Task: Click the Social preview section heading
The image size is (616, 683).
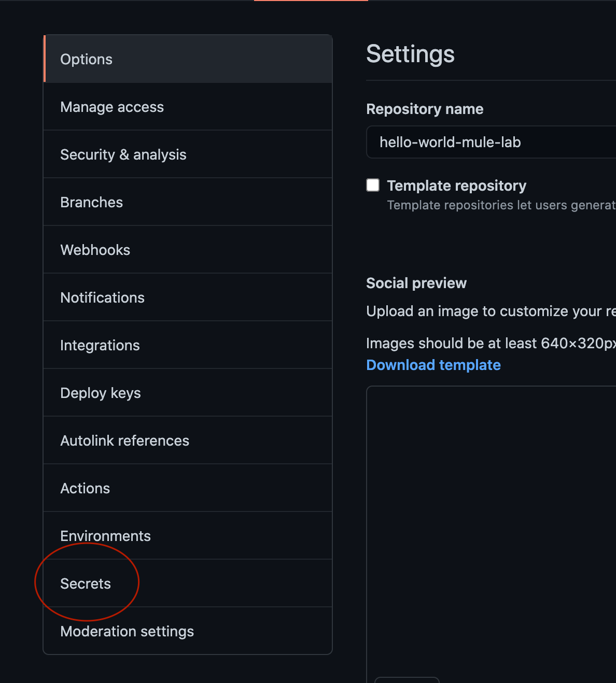Action: click(x=416, y=283)
